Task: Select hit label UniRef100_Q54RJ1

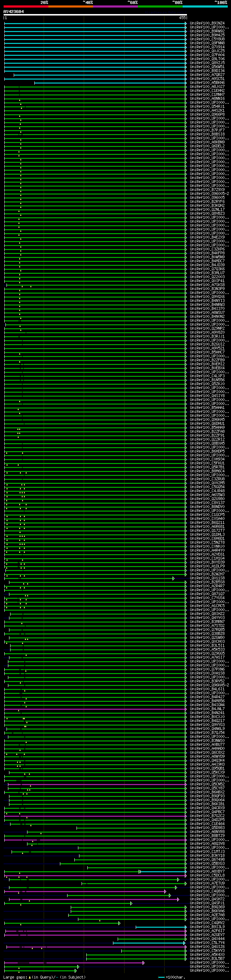Action: [x=208, y=107]
